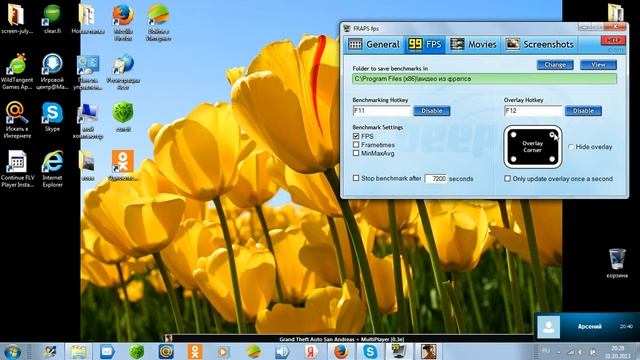Open Mail.ru @ icon in taskbar
The image size is (640, 360).
point(166,352)
